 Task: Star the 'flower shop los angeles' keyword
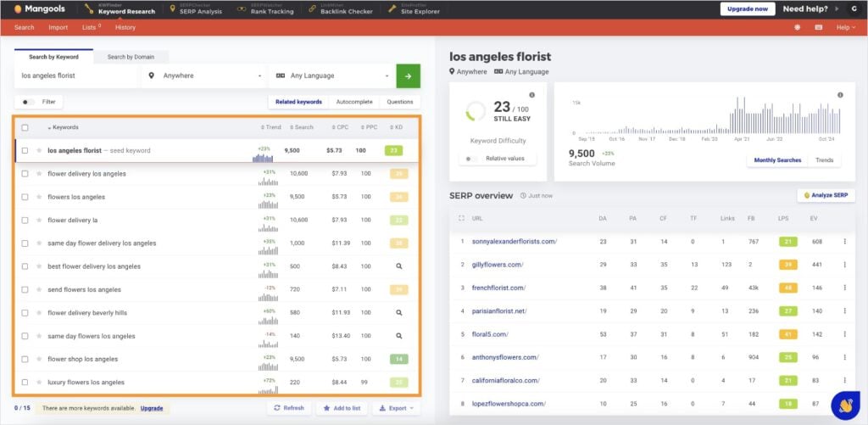point(39,359)
